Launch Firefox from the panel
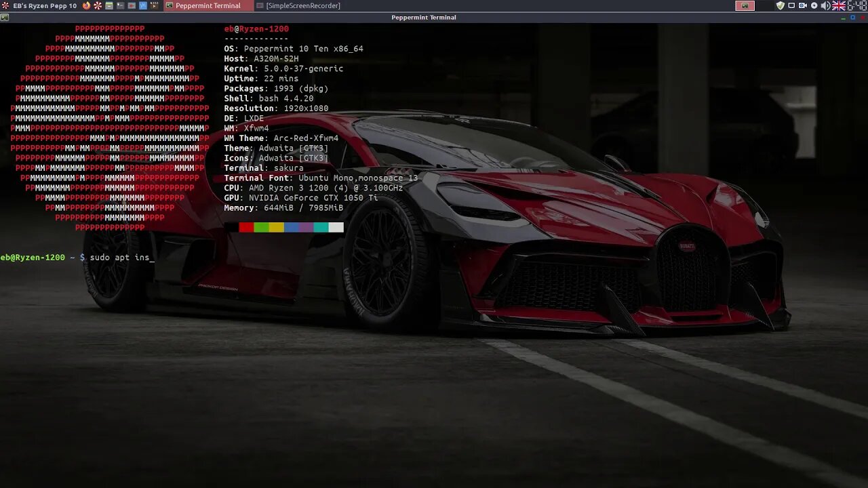 coord(87,5)
